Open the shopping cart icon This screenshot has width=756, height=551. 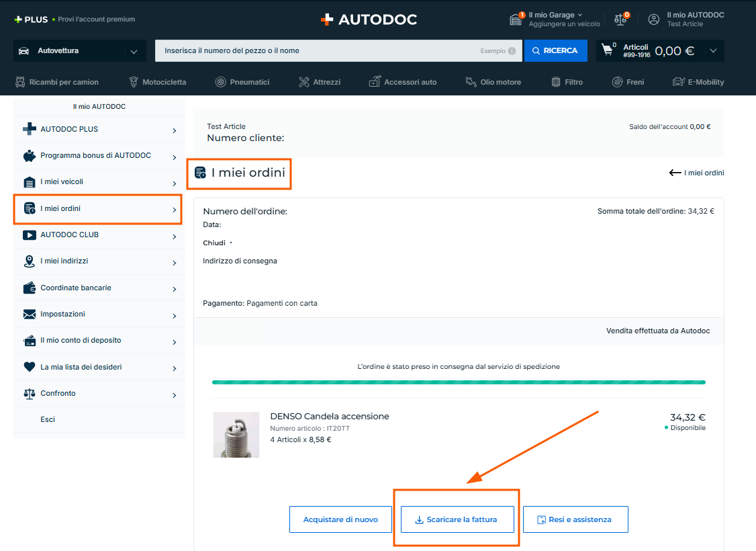click(x=608, y=50)
